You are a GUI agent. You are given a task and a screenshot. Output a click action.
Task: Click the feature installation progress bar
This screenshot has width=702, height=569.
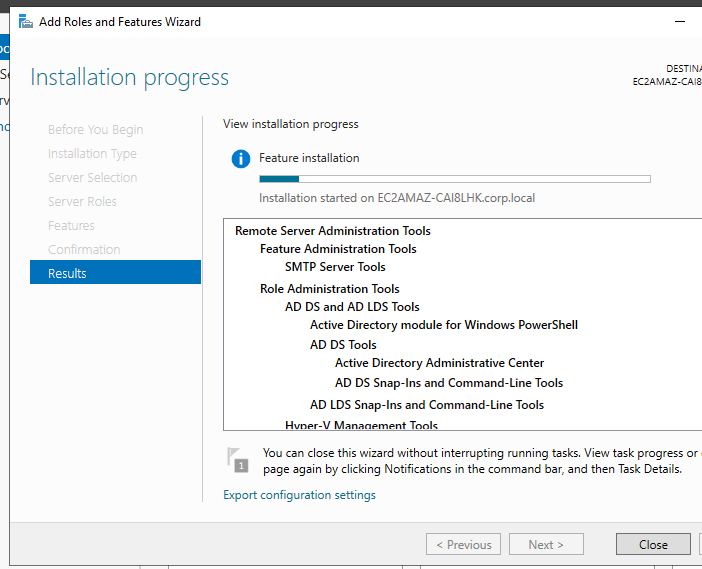[455, 179]
